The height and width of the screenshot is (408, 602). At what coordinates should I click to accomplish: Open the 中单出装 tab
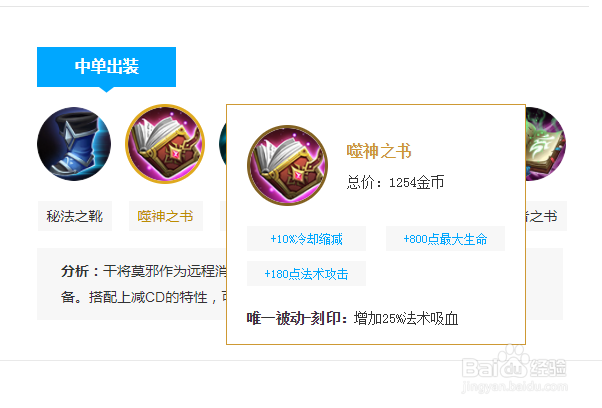106,67
